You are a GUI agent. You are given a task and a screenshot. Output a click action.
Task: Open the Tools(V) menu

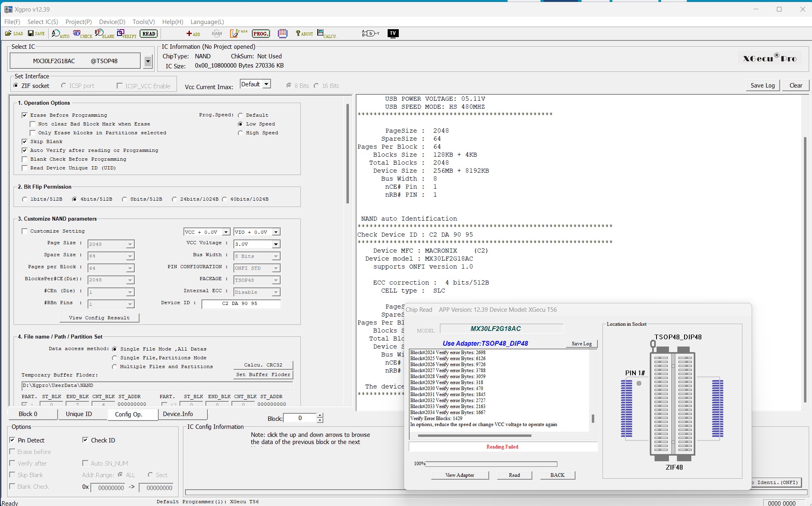(143, 22)
